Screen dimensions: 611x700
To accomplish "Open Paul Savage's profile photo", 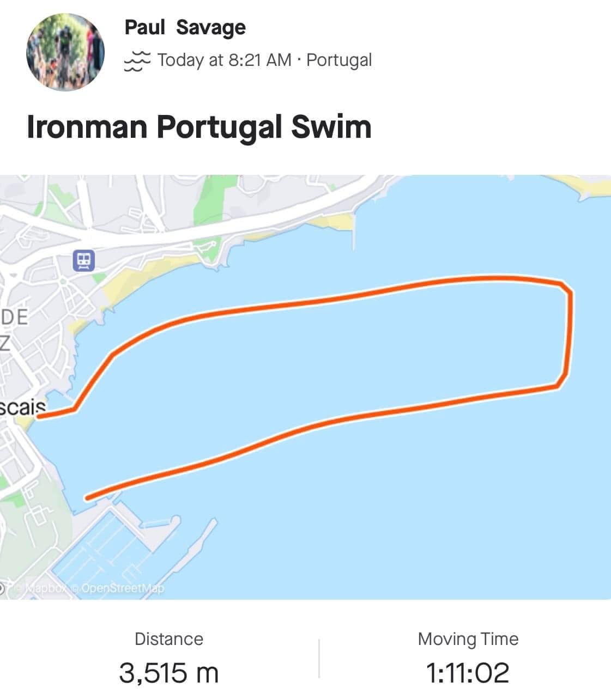I will tap(65, 52).
